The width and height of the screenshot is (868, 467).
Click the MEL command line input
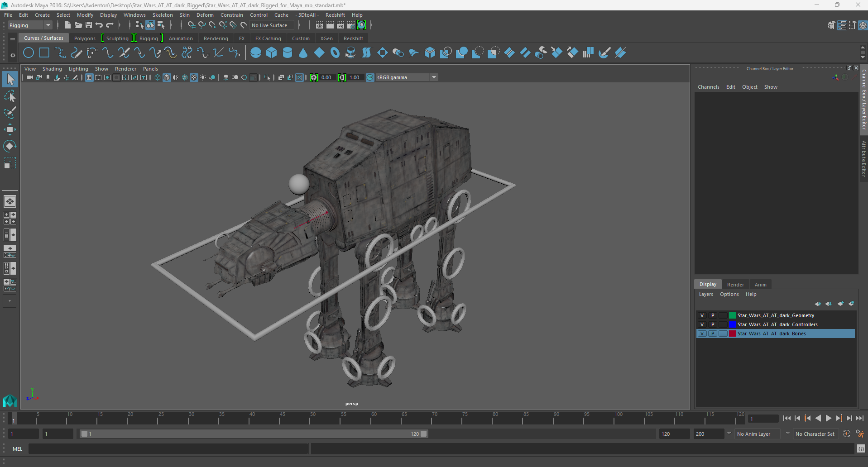[x=168, y=449]
